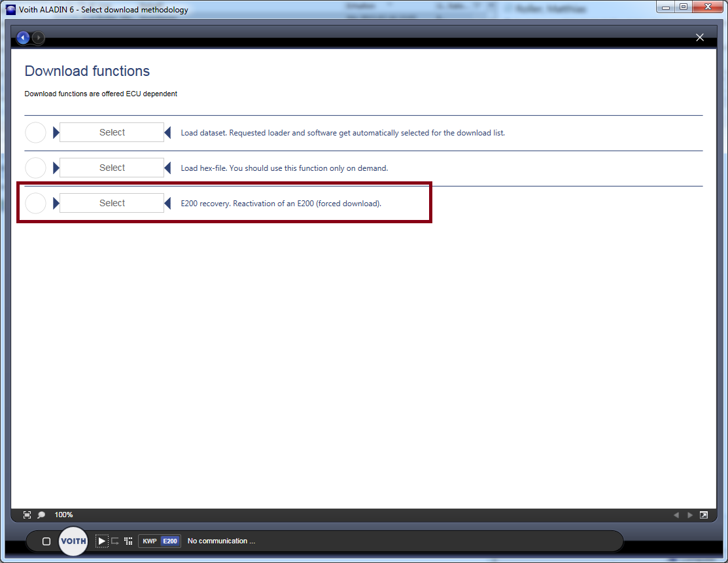The height and width of the screenshot is (563, 728).
Task: Maximize the Voith ALADIN 6 window
Action: (x=683, y=7)
